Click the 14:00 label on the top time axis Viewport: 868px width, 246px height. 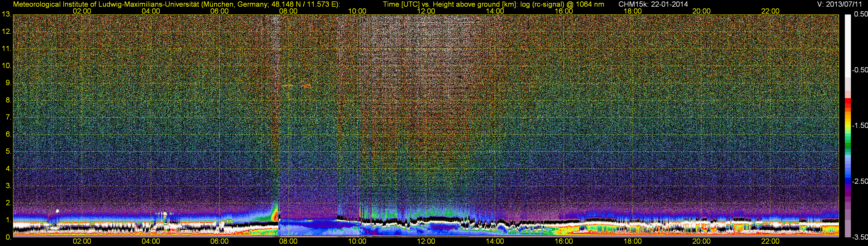pyautogui.click(x=495, y=11)
